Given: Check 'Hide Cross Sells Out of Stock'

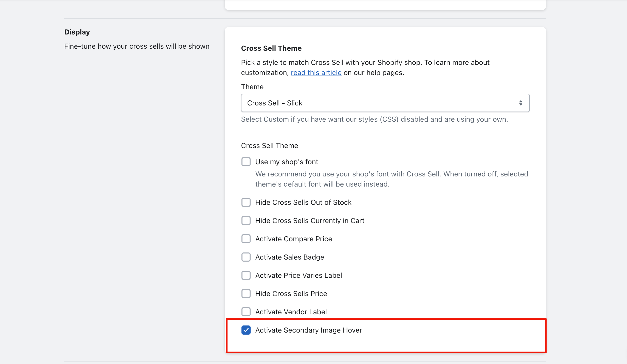Looking at the screenshot, I should click(246, 202).
